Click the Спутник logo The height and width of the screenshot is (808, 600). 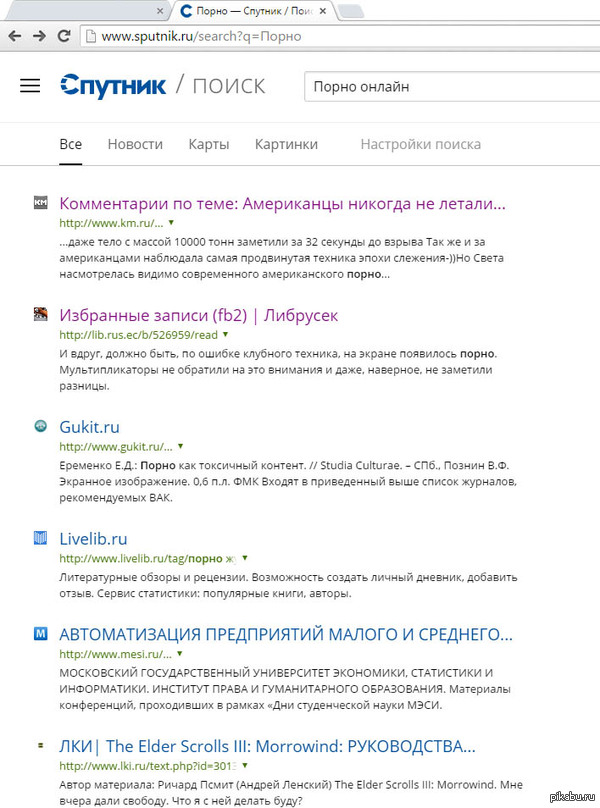click(113, 86)
